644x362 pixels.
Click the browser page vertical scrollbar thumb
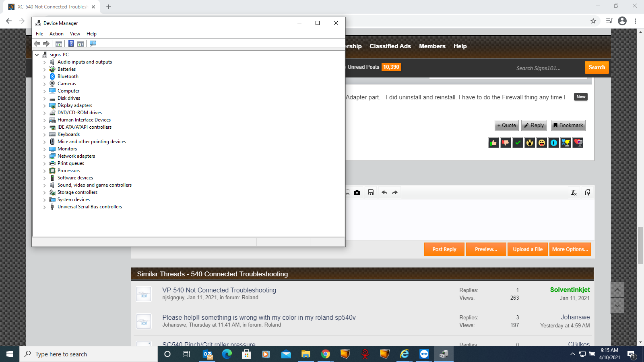[640, 245]
